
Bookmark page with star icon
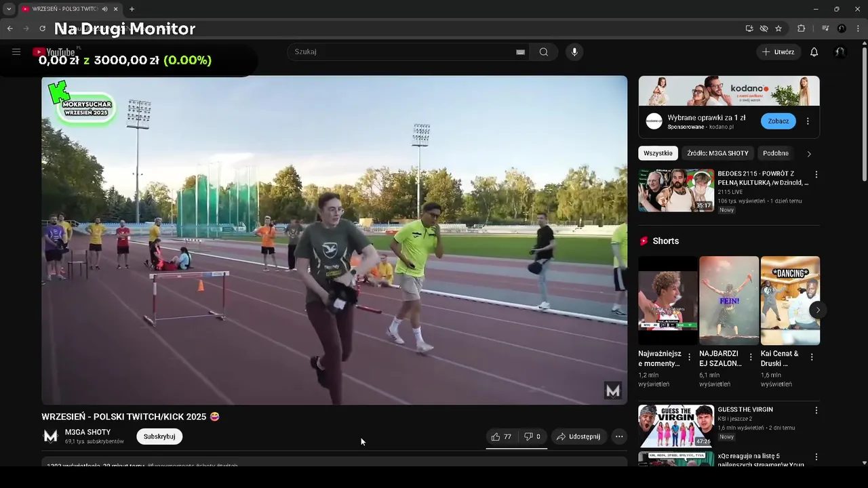pyautogui.click(x=778, y=28)
